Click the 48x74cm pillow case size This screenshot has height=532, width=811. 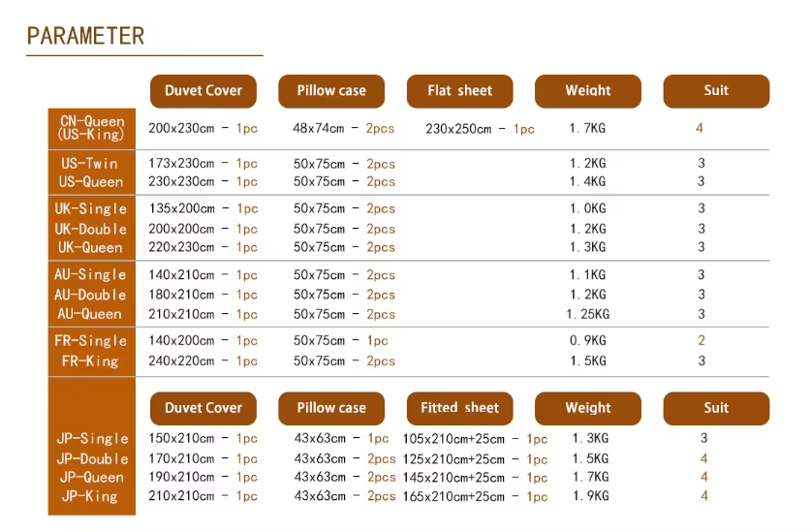pyautogui.click(x=318, y=128)
